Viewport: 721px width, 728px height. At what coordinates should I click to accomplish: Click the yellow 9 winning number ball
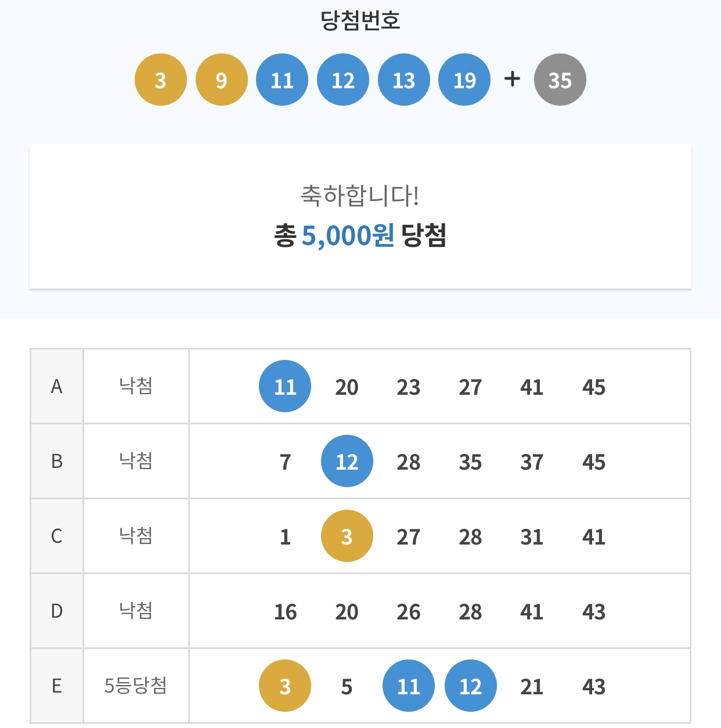click(x=221, y=80)
